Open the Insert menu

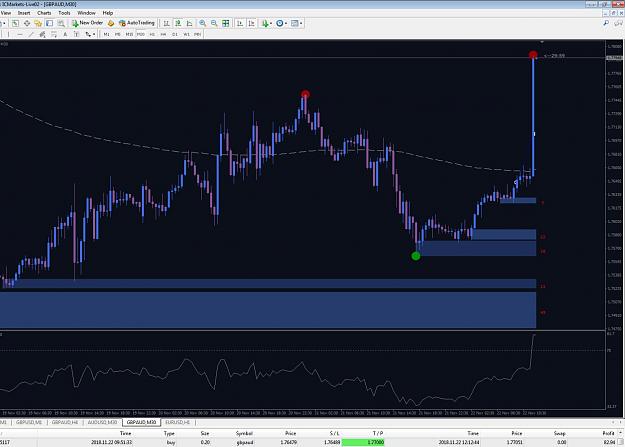(24, 13)
